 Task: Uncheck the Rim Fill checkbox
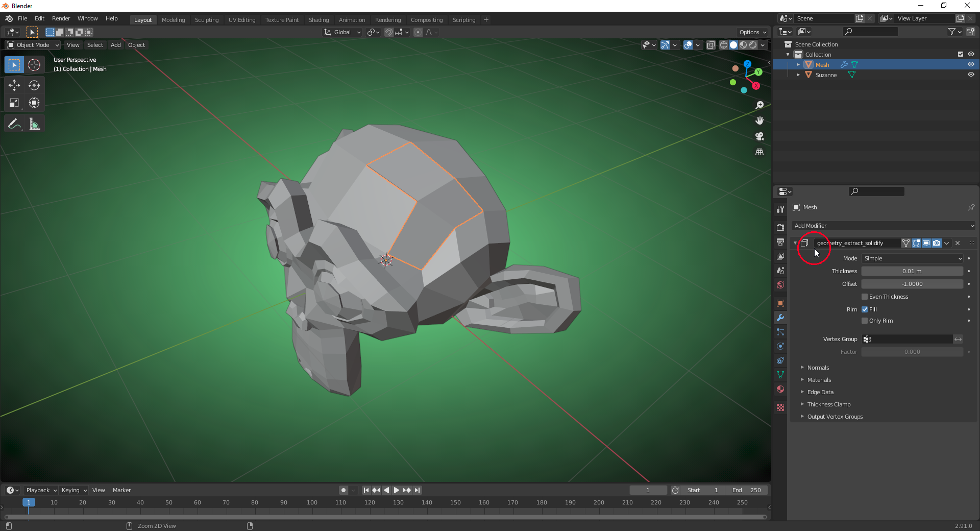(x=865, y=309)
